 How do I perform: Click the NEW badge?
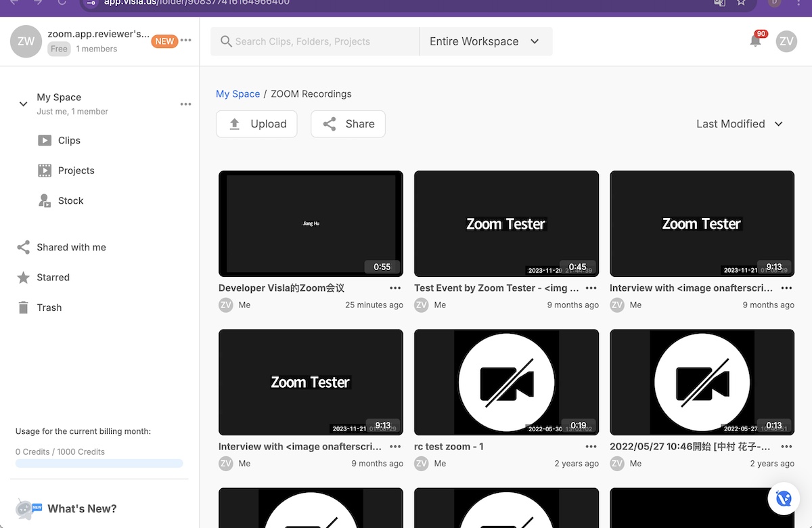pyautogui.click(x=164, y=41)
